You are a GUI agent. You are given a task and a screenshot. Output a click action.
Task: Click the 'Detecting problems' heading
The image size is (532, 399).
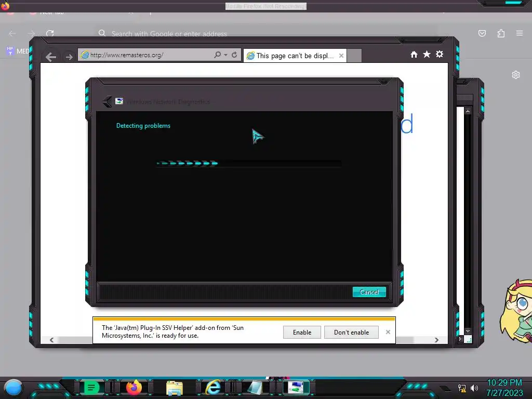pos(143,126)
